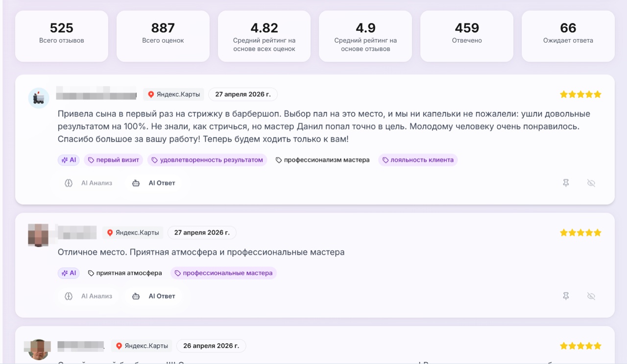This screenshot has width=627, height=364.
Task: Open the first reviewer's avatar
Action: pyautogui.click(x=39, y=98)
